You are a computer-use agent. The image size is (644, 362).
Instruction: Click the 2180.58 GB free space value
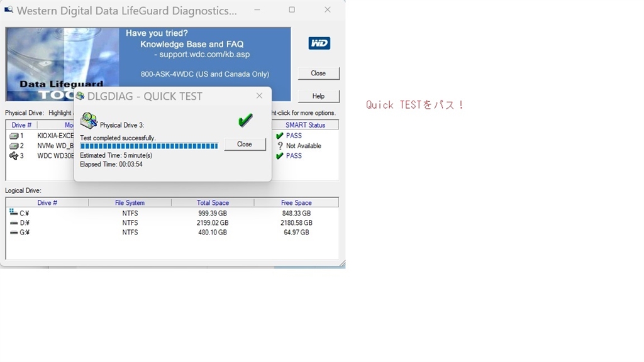[296, 223]
